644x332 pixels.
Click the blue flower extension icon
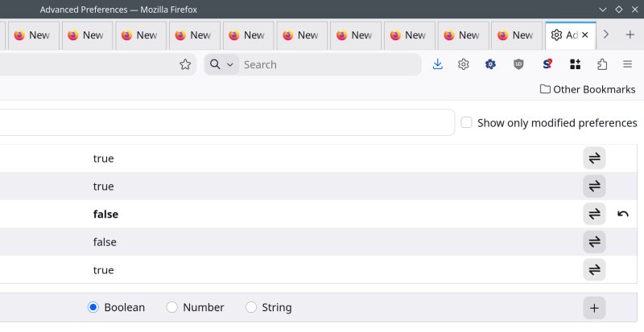(x=490, y=64)
